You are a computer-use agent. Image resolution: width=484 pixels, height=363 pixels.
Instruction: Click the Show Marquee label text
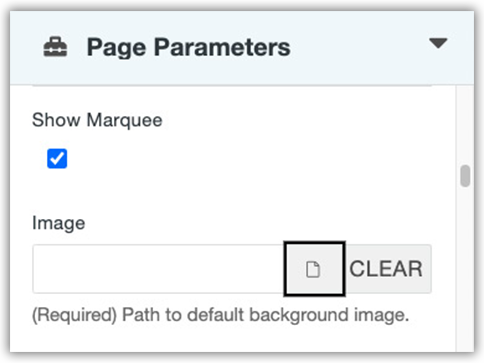(x=97, y=120)
